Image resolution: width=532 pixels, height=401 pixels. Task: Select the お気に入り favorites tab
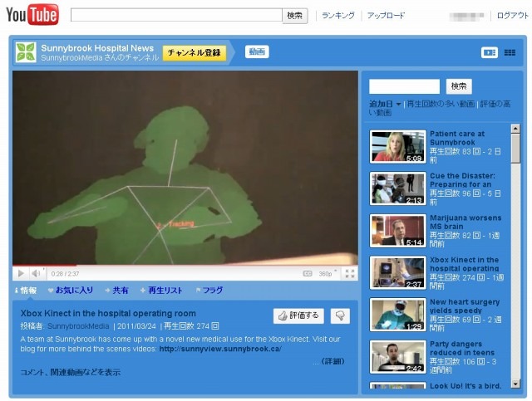point(71,291)
